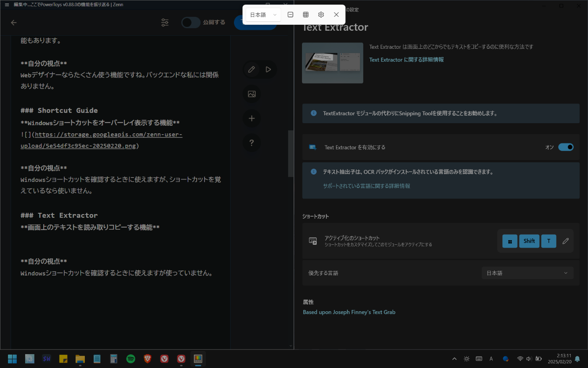The height and width of the screenshot is (368, 588).
Task: Toggle table format mode in overlay toolbar
Action: [306, 15]
